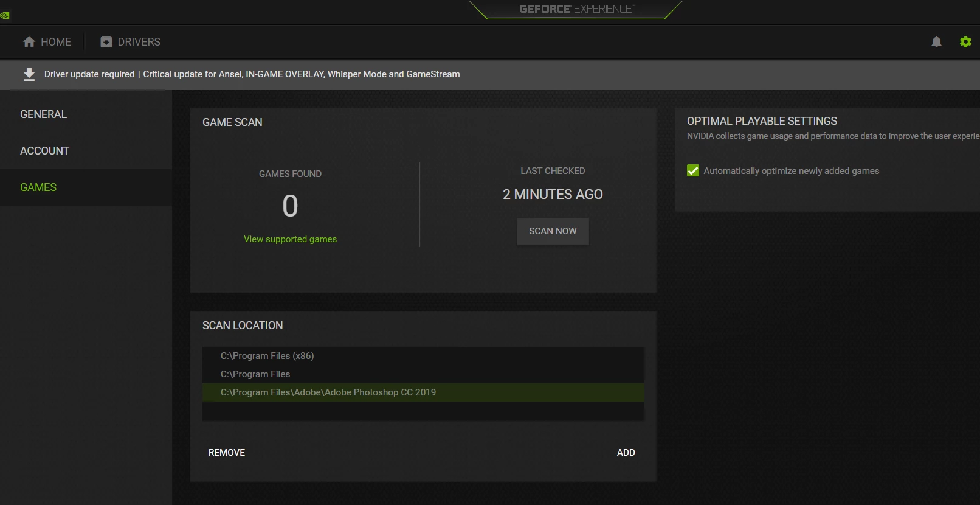
Task: Click the 2 MINUTES AGO last checked text
Action: coord(553,194)
